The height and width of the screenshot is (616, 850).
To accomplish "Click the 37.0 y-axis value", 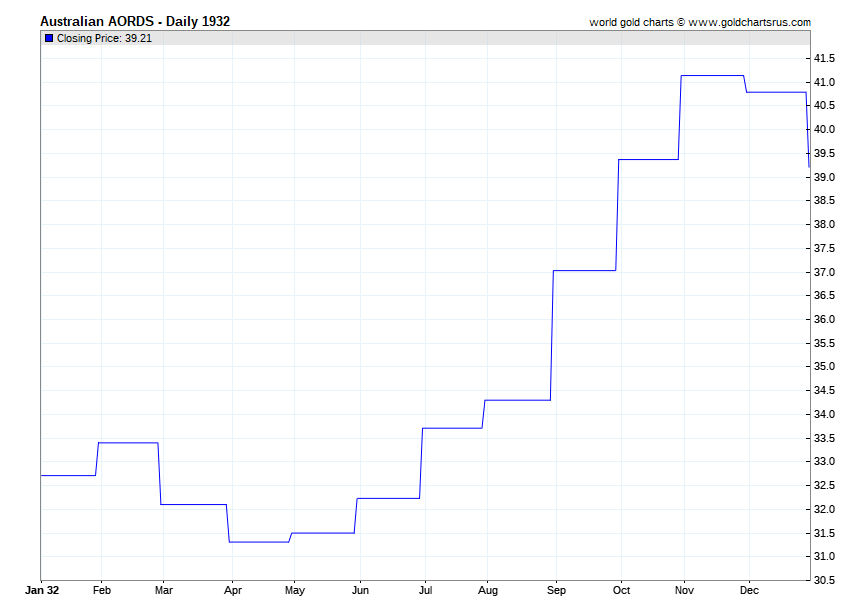I will [824, 272].
